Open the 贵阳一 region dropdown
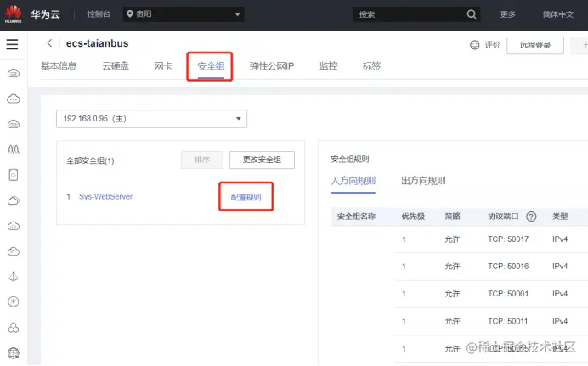 184,14
